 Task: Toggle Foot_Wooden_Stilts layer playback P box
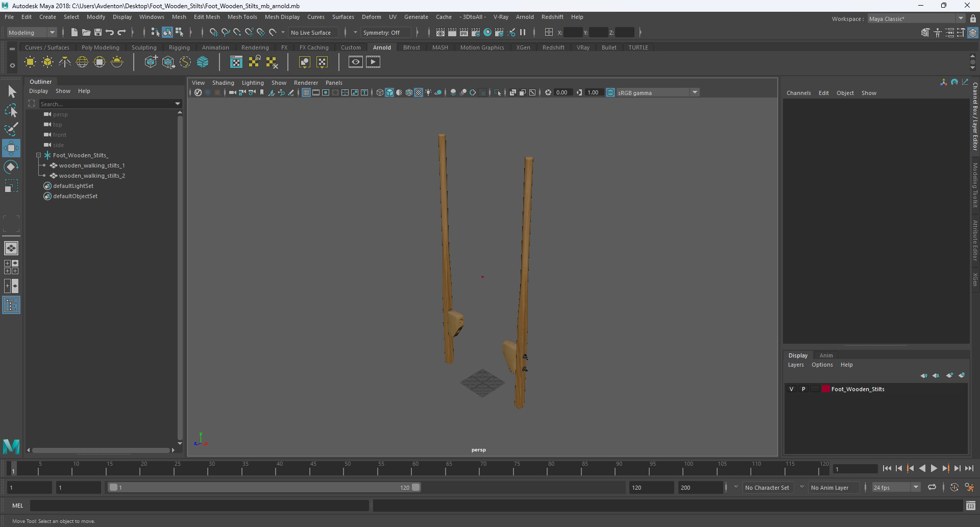click(803, 389)
